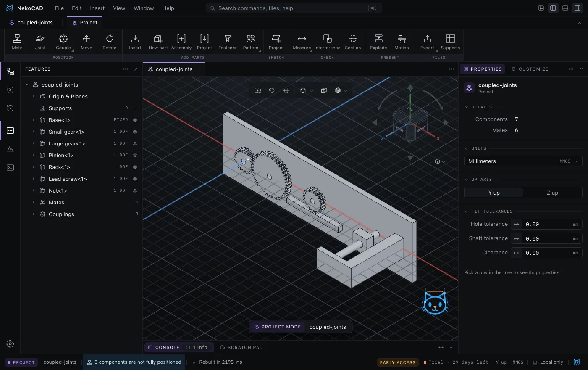This screenshot has height=370, width=588.
Task: Start the Measure tool
Action: pos(302,42)
